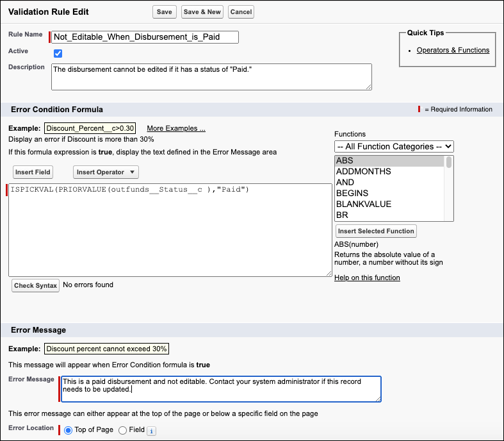The image size is (504, 441).
Task: Cancel the validation rule edit
Action: [241, 12]
